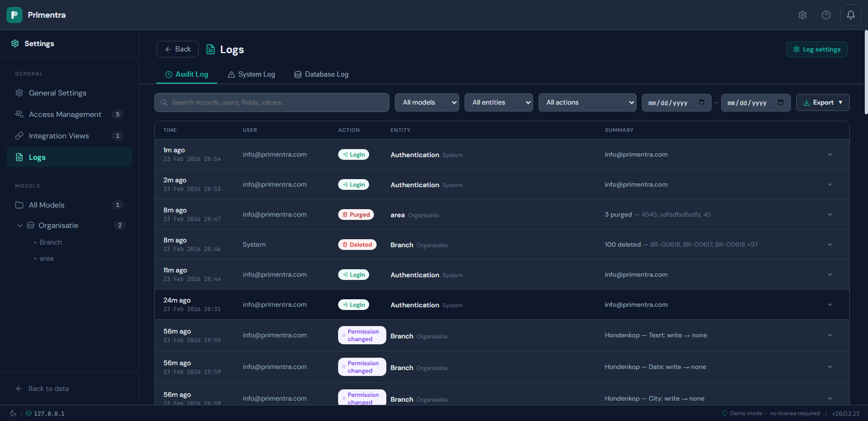
Task: Expand the 3 purged log row
Action: (x=830, y=215)
